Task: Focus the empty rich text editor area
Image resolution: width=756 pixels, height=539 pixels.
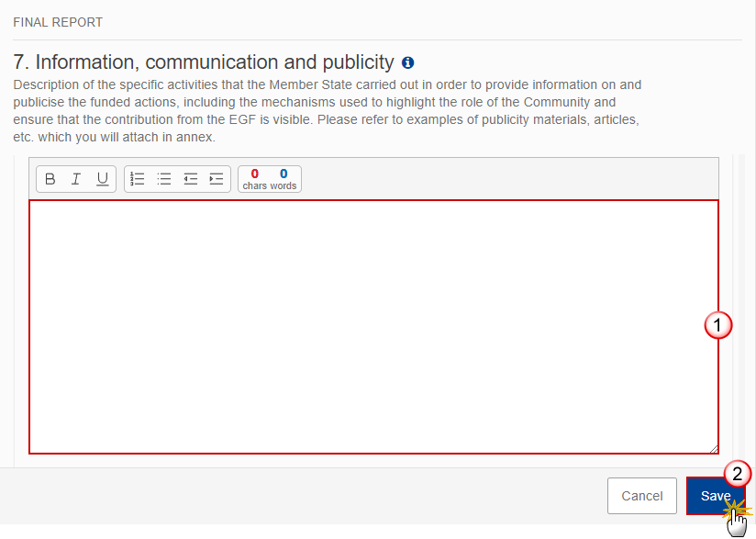Action: [x=373, y=327]
